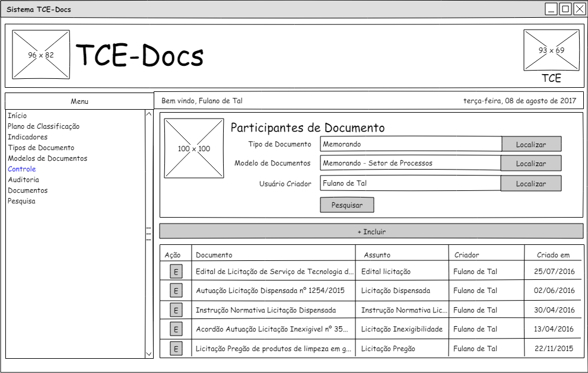
Task: Click the E icon for Acordão Autuação row
Action: (176, 329)
